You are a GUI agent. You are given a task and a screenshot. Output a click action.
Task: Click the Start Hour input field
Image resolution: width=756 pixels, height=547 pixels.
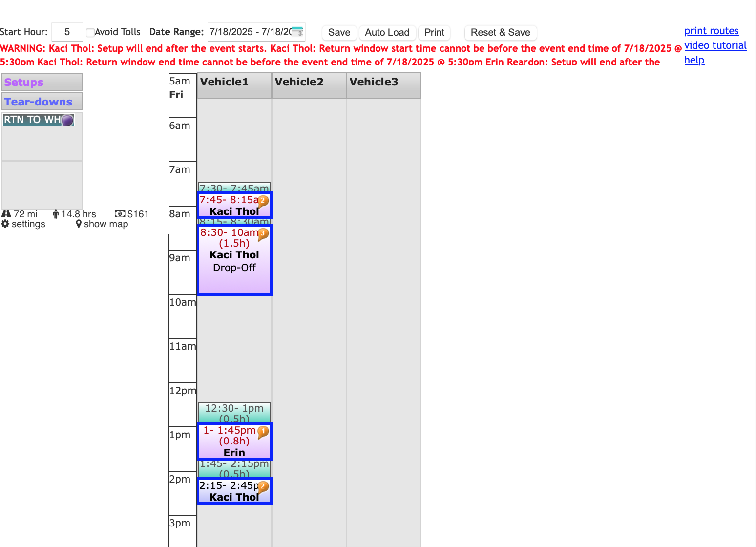pos(67,32)
